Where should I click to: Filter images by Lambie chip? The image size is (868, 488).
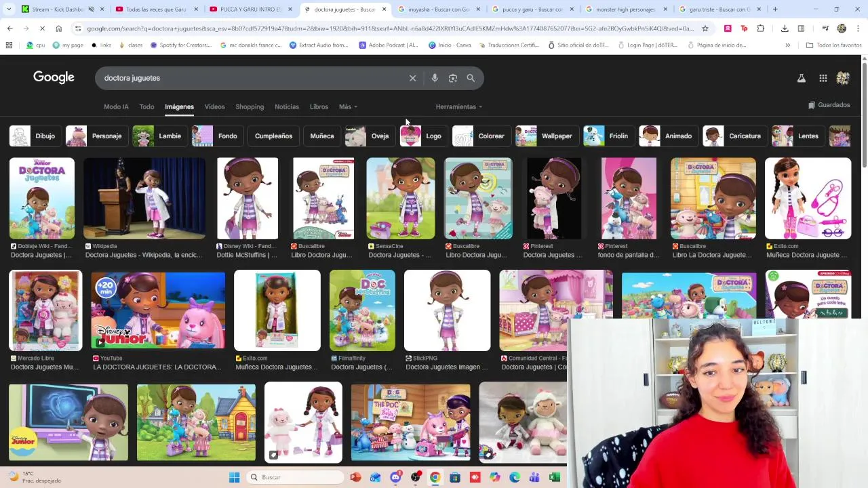(159, 136)
